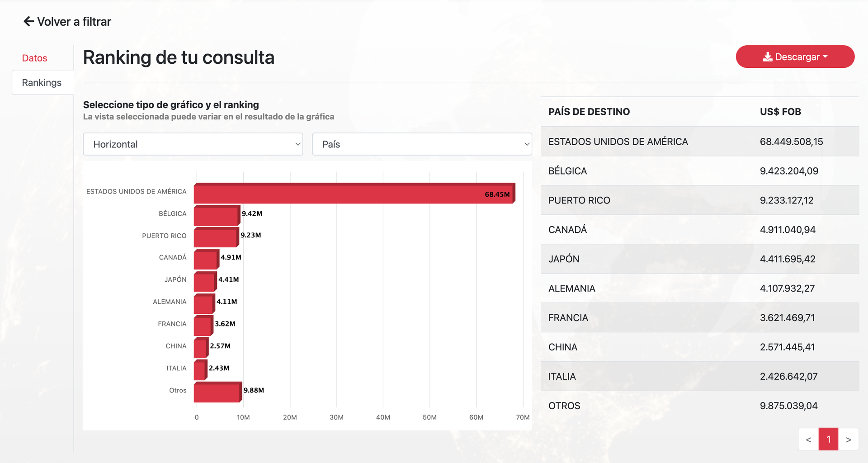
Task: Click the CANADÁ row in table
Action: coord(700,230)
